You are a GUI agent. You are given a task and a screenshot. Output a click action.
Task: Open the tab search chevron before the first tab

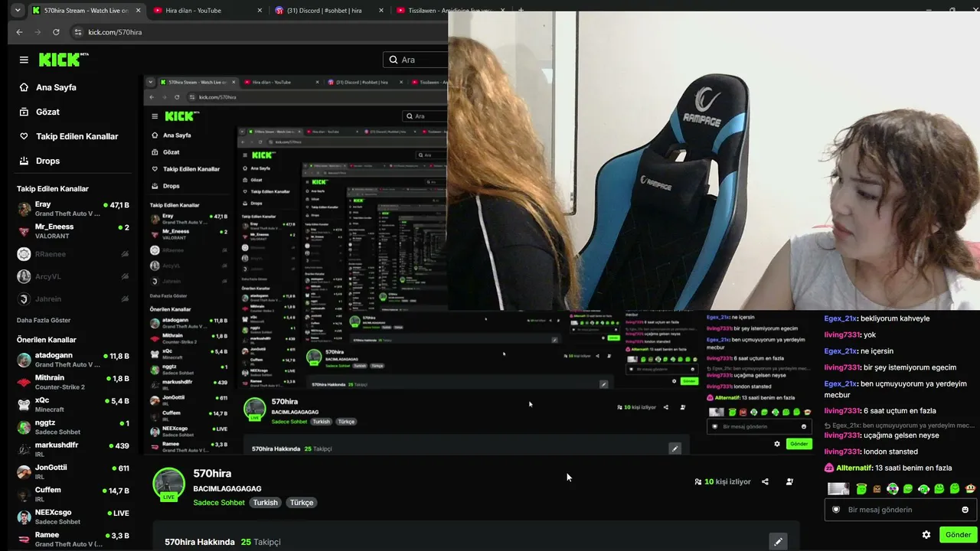point(18,11)
